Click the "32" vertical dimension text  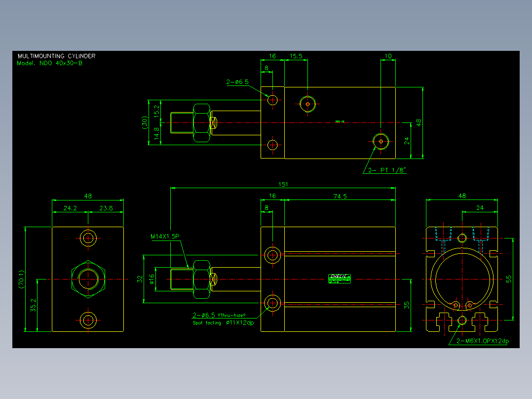(140, 279)
